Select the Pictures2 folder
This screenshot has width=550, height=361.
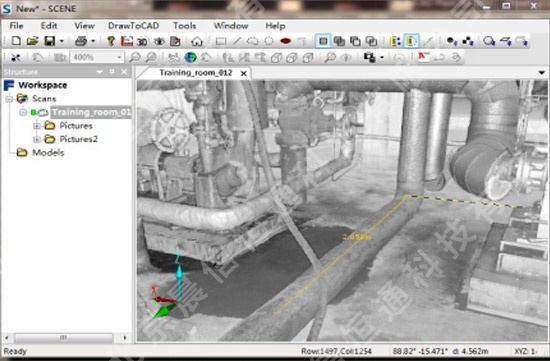pos(79,139)
